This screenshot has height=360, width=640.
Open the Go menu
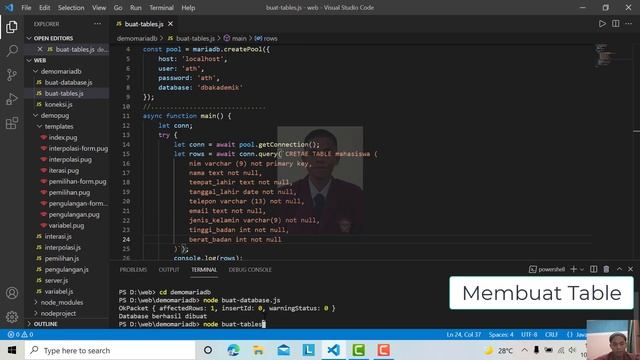(x=118, y=8)
